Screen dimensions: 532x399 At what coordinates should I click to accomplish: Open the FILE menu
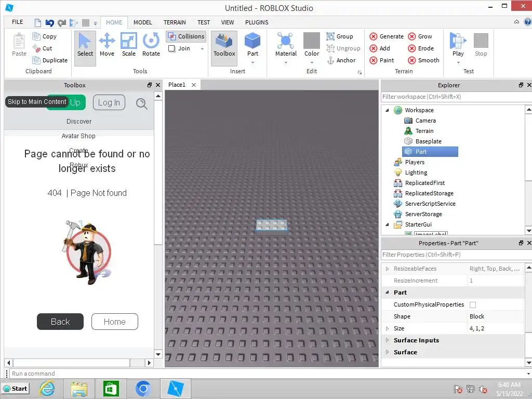point(17,22)
